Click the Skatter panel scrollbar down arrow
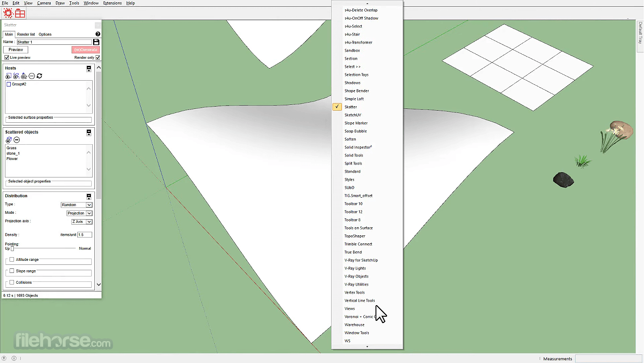Viewport: 644px width, 363px height. tap(99, 284)
